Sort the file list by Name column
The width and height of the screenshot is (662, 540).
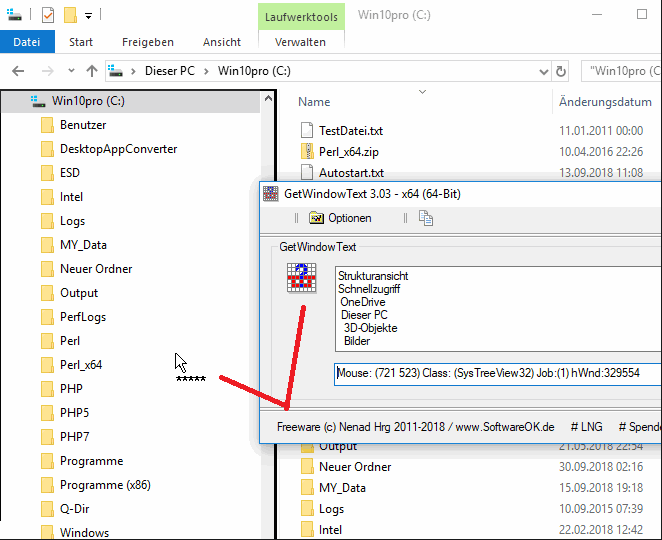314,102
